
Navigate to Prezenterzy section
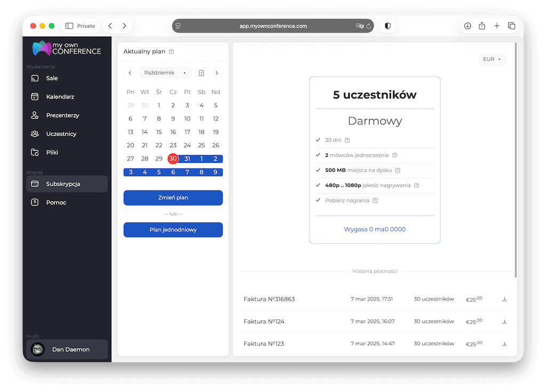62,115
